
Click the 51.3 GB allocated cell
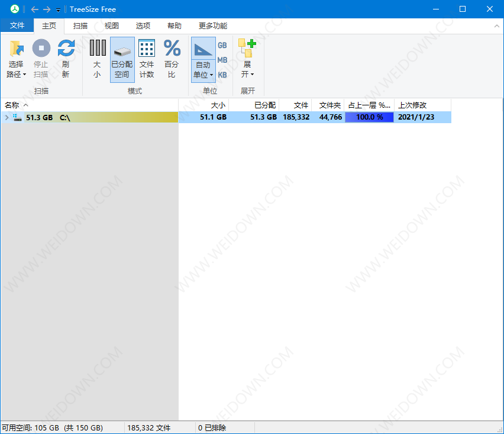264,117
